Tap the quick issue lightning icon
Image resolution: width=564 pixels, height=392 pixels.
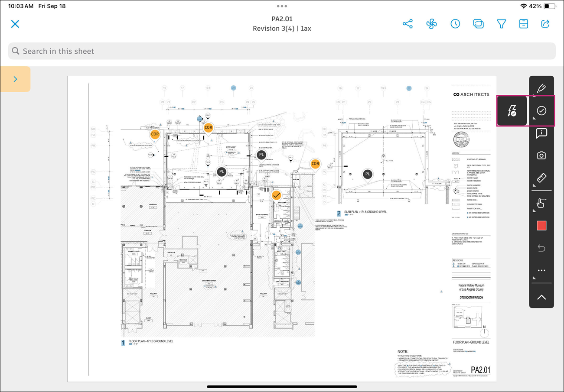pyautogui.click(x=512, y=111)
